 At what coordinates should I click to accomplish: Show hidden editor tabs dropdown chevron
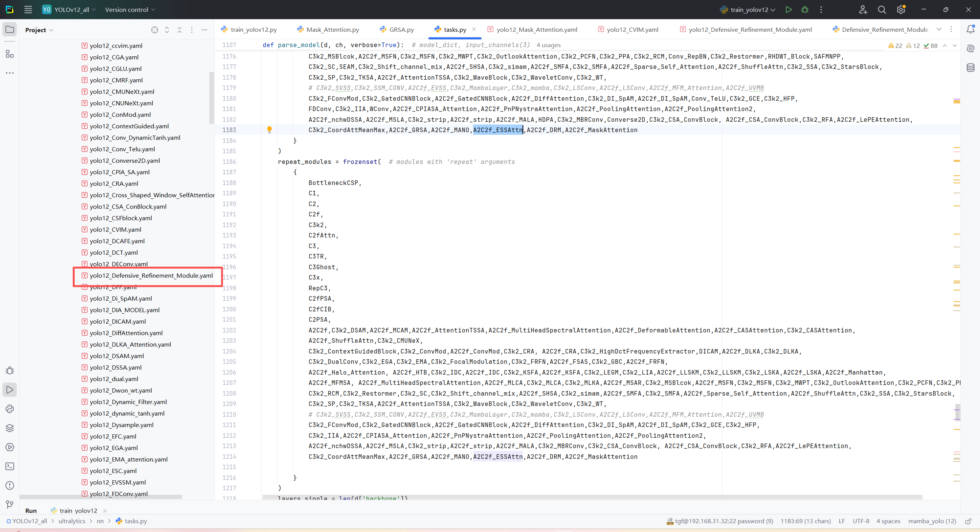click(939, 29)
